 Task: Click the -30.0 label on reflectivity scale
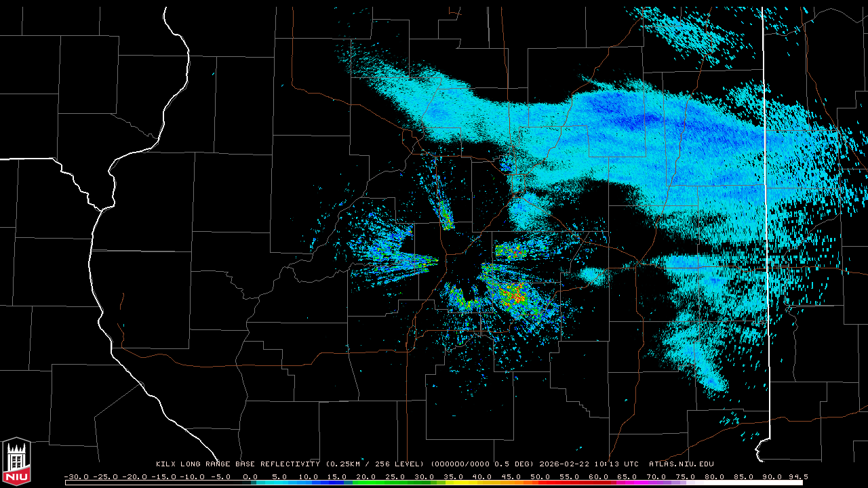tap(76, 476)
